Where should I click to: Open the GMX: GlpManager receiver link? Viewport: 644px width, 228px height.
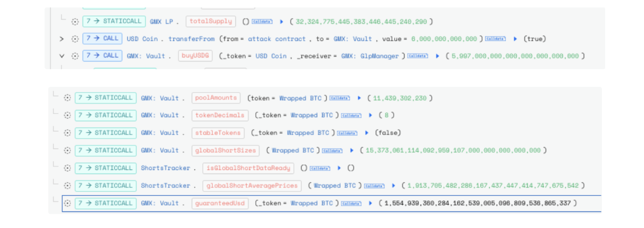click(x=370, y=56)
